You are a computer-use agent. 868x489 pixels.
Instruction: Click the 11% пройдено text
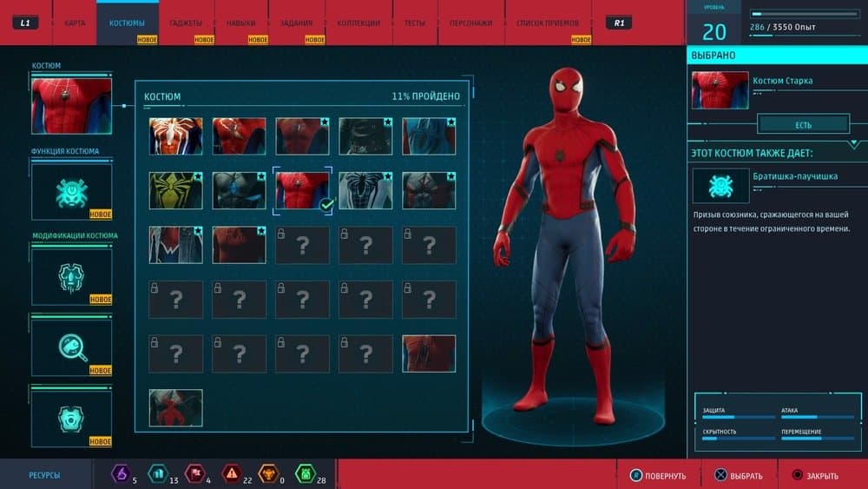click(x=425, y=96)
